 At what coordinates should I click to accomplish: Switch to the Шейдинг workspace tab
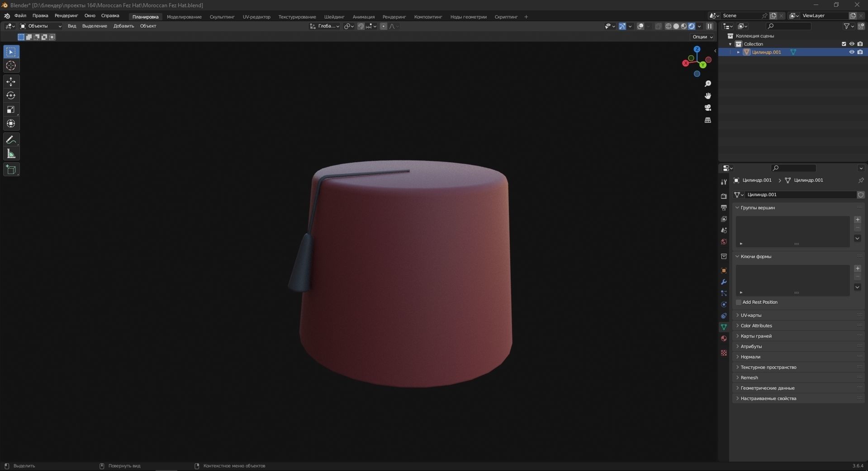click(334, 17)
